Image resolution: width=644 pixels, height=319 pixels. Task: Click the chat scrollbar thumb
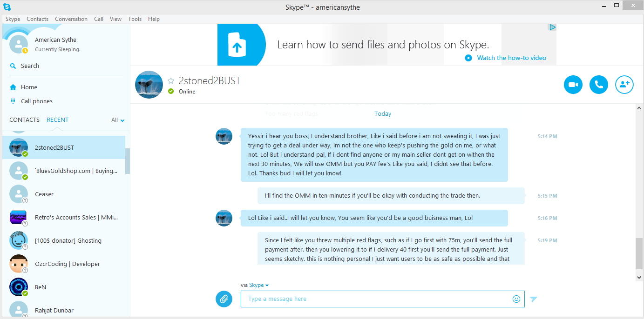tap(639, 253)
